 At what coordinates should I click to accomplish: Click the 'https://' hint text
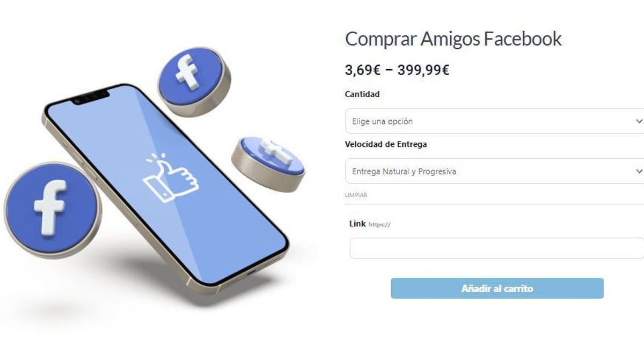point(379,225)
